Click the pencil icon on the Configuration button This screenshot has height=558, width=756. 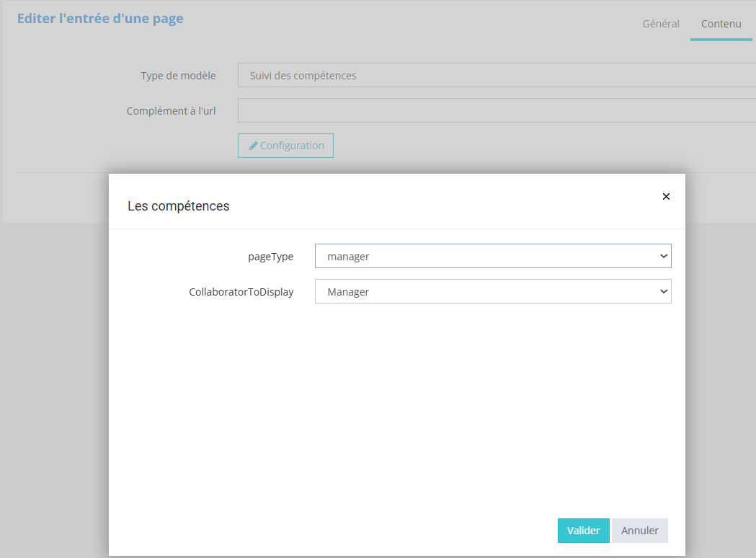click(x=253, y=146)
